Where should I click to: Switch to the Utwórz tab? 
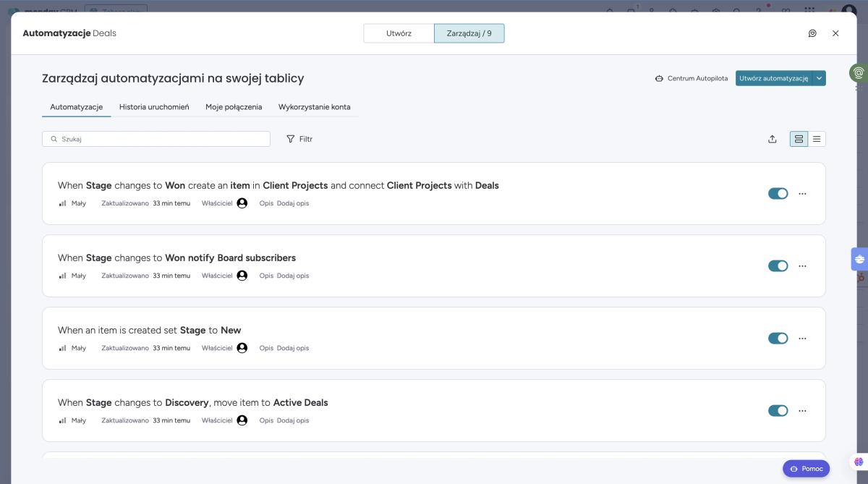pyautogui.click(x=399, y=33)
